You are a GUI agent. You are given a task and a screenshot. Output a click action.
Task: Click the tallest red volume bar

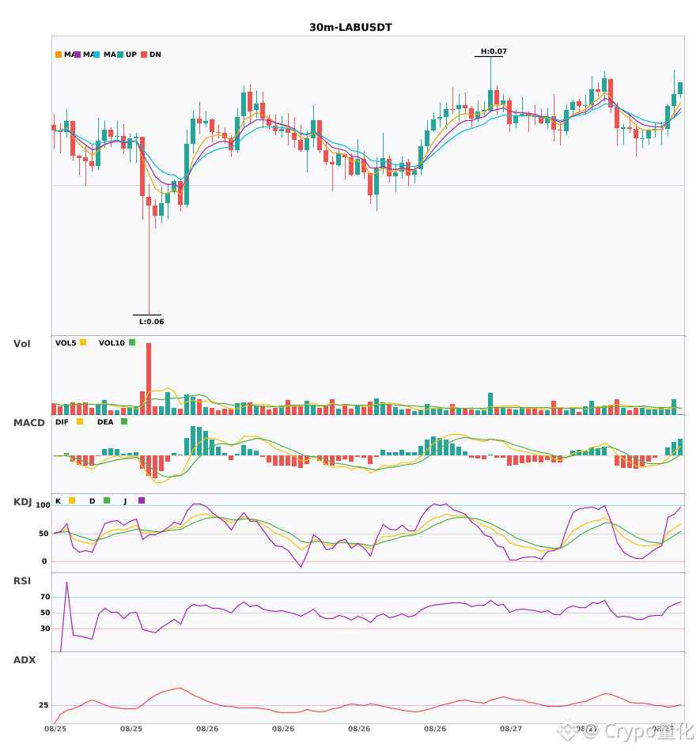coord(149,379)
